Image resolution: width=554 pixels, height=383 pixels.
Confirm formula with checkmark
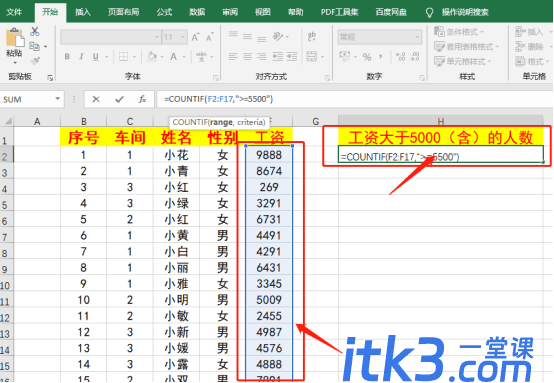(119, 99)
